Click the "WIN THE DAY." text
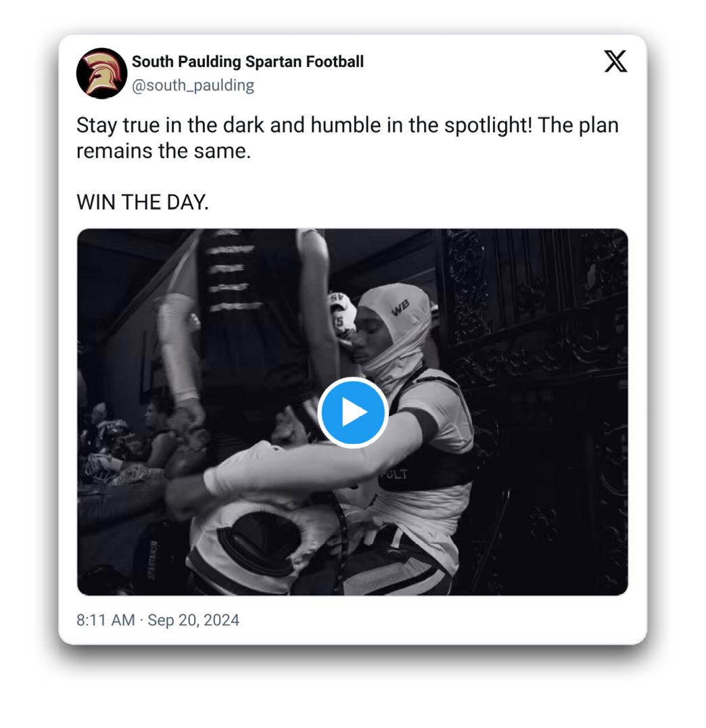Viewport: 706px width, 728px height. (142, 202)
